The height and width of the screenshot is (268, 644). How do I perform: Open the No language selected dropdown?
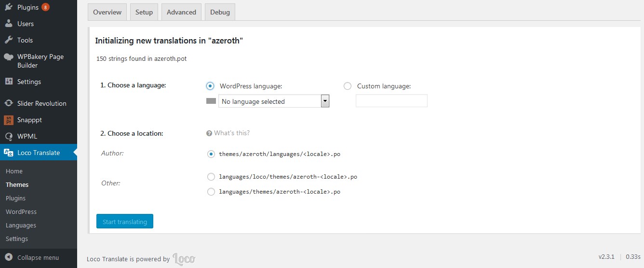point(274,101)
